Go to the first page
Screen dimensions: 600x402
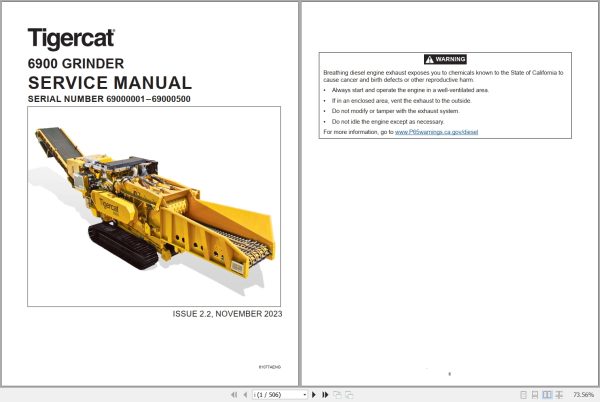point(234,394)
